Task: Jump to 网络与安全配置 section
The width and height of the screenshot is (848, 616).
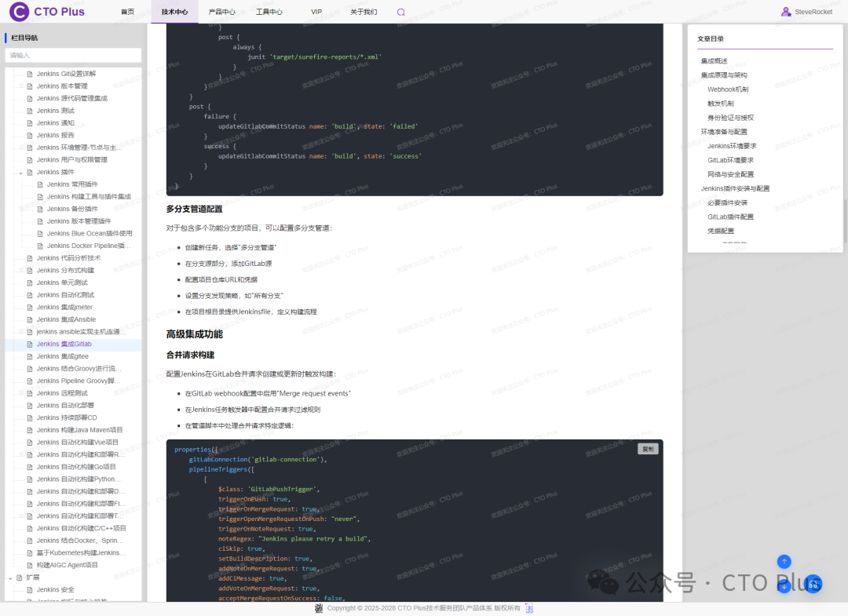Action: pos(730,174)
